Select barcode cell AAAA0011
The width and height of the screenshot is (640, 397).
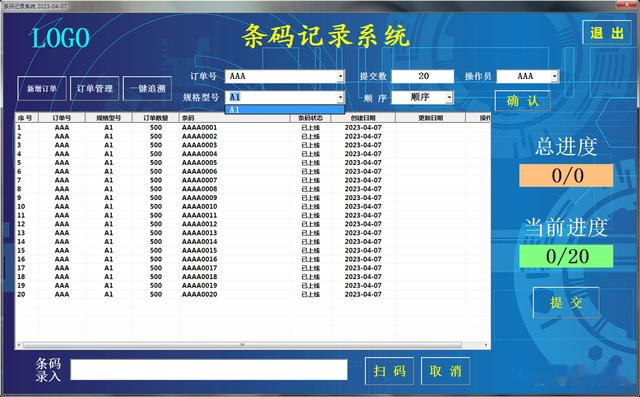pyautogui.click(x=200, y=215)
